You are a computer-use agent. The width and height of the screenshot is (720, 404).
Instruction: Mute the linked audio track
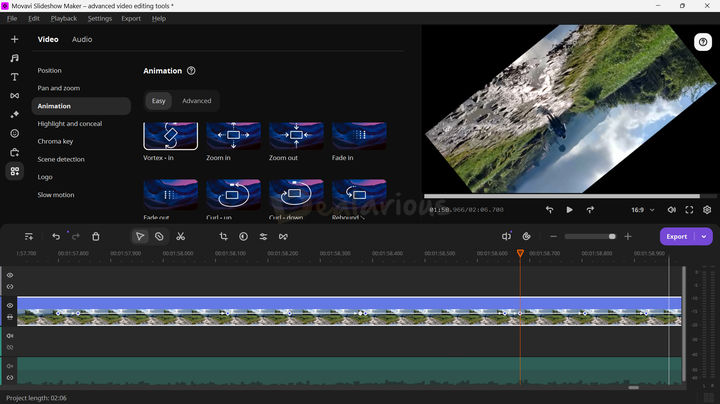click(x=10, y=336)
